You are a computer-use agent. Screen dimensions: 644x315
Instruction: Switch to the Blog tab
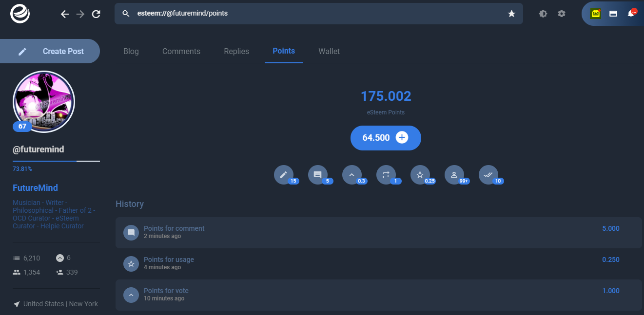[131, 51]
